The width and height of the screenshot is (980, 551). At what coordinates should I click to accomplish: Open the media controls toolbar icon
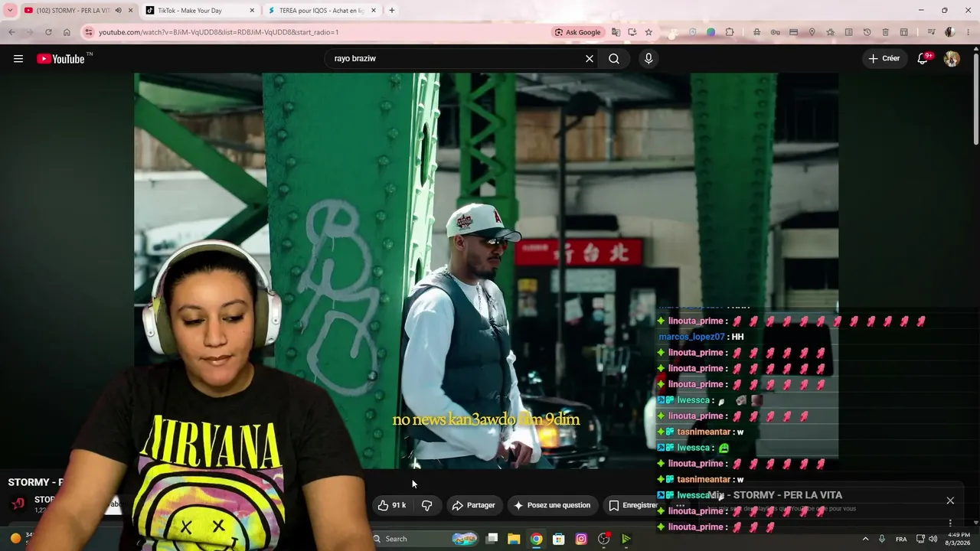point(931,32)
